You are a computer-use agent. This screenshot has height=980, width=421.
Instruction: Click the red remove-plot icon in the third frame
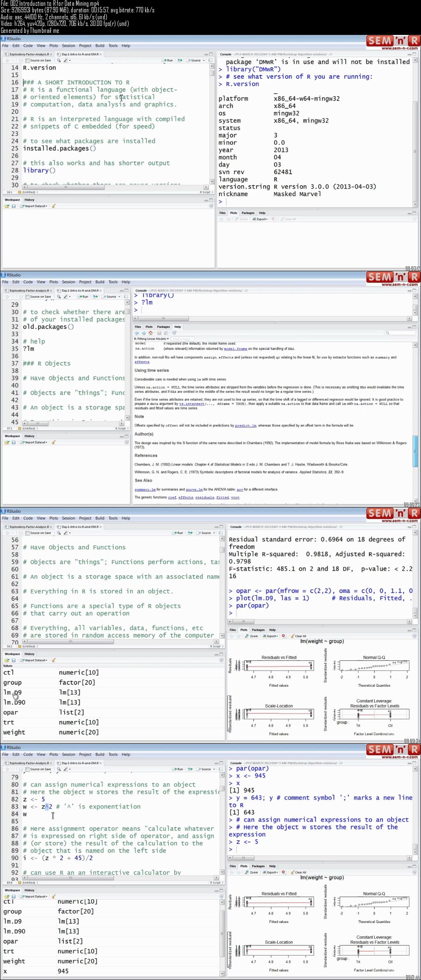(283, 636)
